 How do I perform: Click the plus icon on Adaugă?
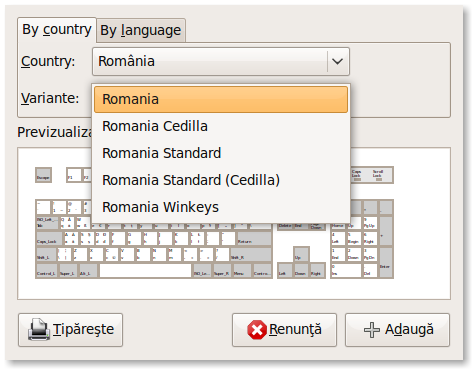point(372,330)
